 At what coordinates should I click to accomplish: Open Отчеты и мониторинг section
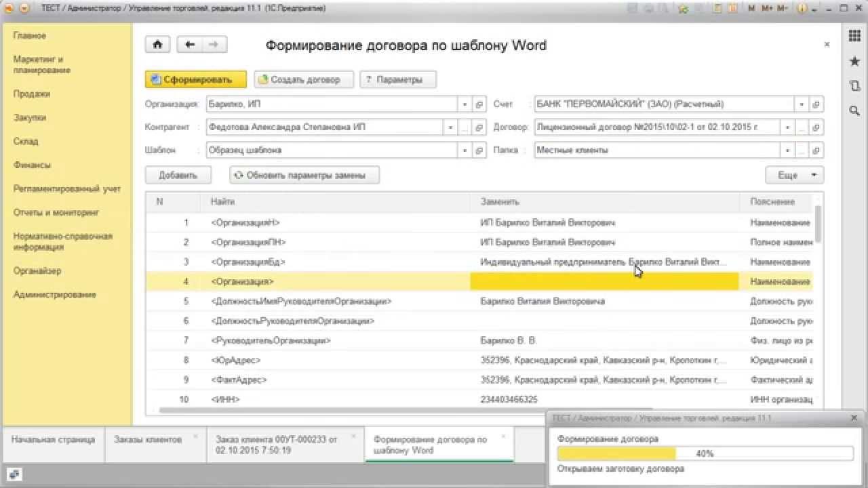(x=56, y=212)
